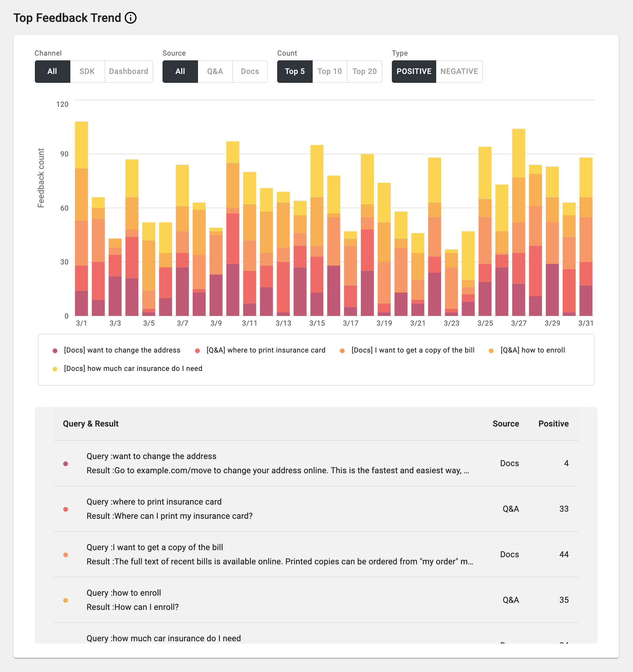Click the info icon next to Top Feedback Trend
This screenshot has width=633, height=672.
pyautogui.click(x=130, y=18)
